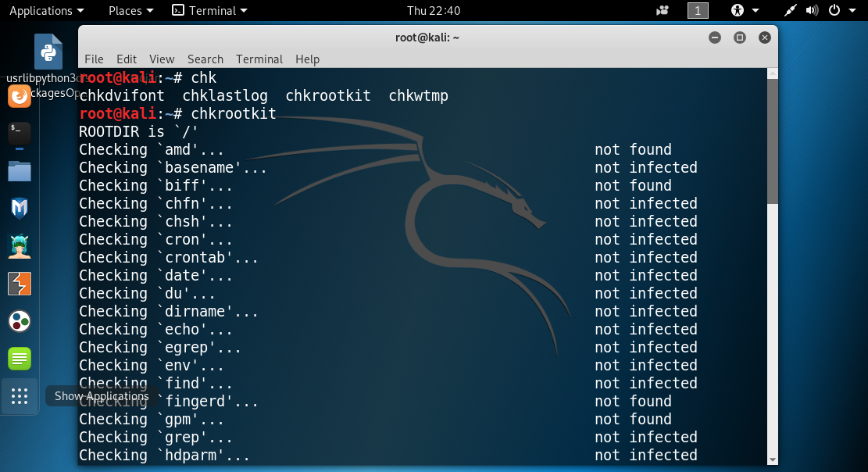Switch workspace using indicator 1

698,10
